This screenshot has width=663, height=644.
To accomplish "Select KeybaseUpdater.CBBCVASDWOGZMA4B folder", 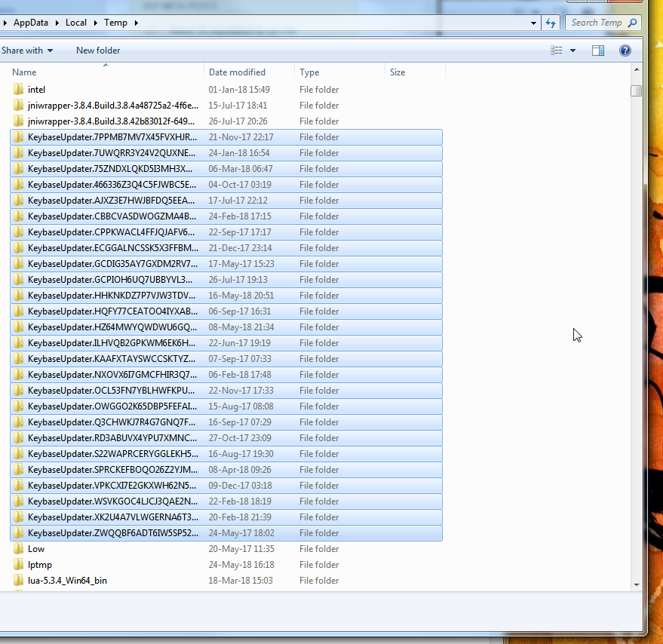I will click(x=226, y=216).
